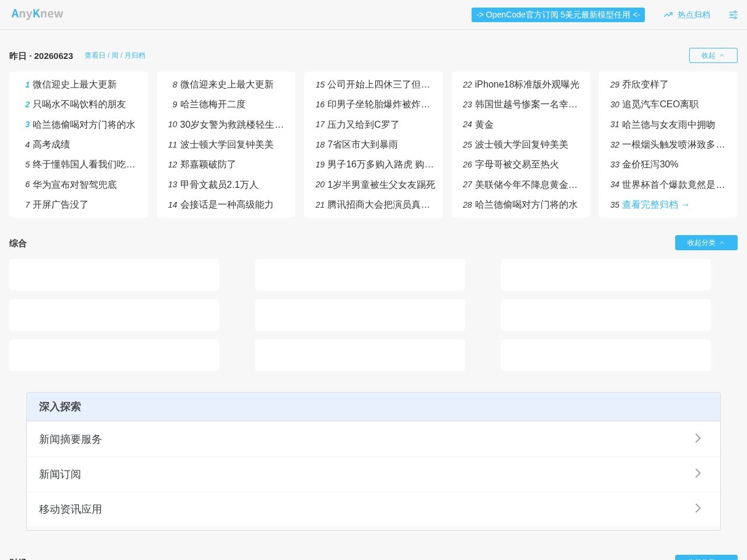Open headline 哈兰德梅开二度

click(x=213, y=104)
